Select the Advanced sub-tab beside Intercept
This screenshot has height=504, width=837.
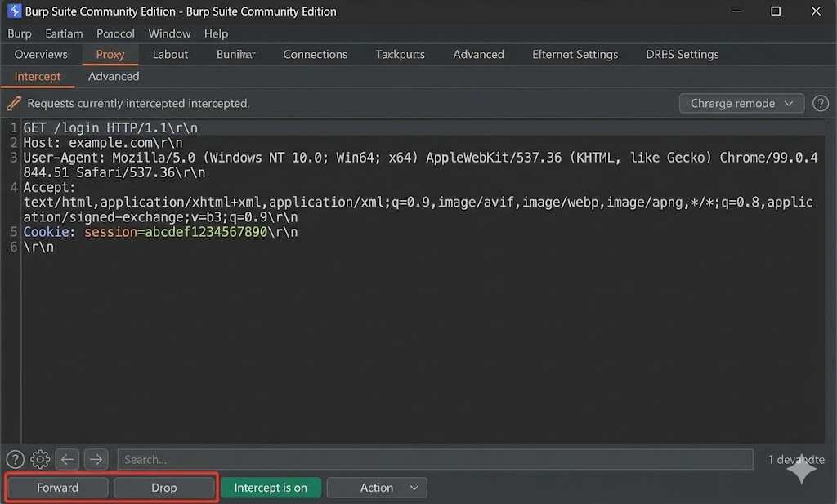(114, 76)
